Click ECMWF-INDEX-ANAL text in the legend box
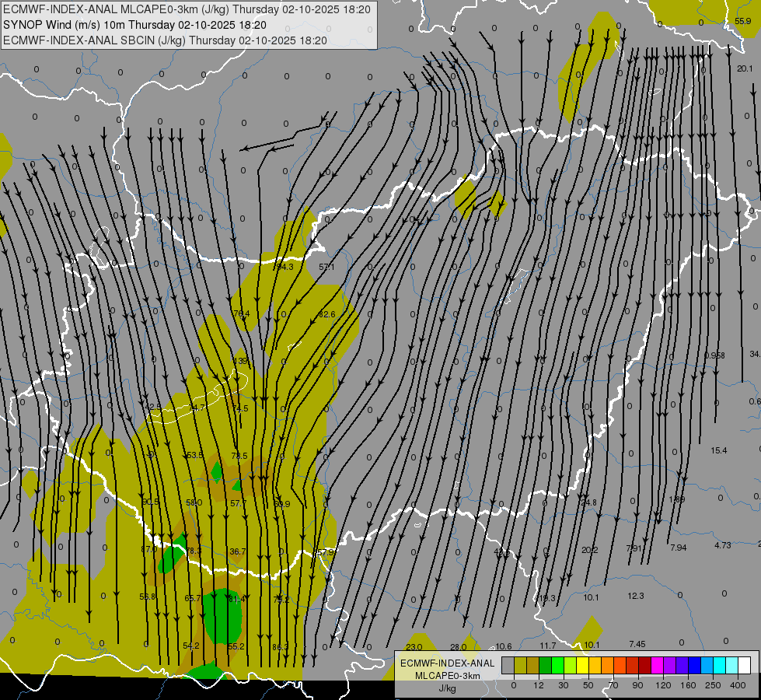Viewport: 761px width, 700px height. 448,663
